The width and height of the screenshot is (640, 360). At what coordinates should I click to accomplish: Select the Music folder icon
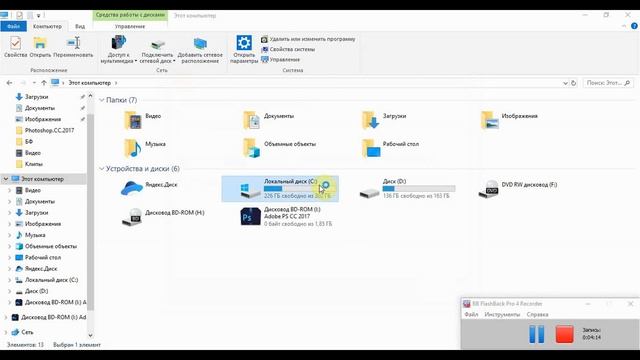133,148
